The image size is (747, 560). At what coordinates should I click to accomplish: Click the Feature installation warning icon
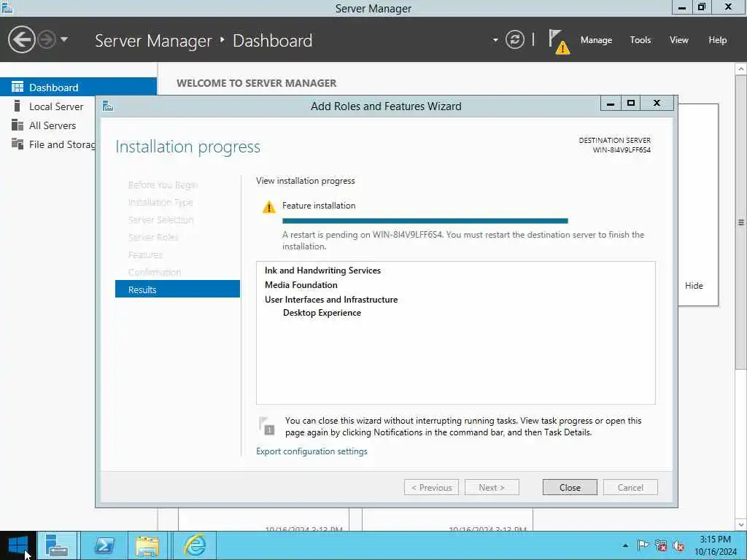(x=268, y=206)
